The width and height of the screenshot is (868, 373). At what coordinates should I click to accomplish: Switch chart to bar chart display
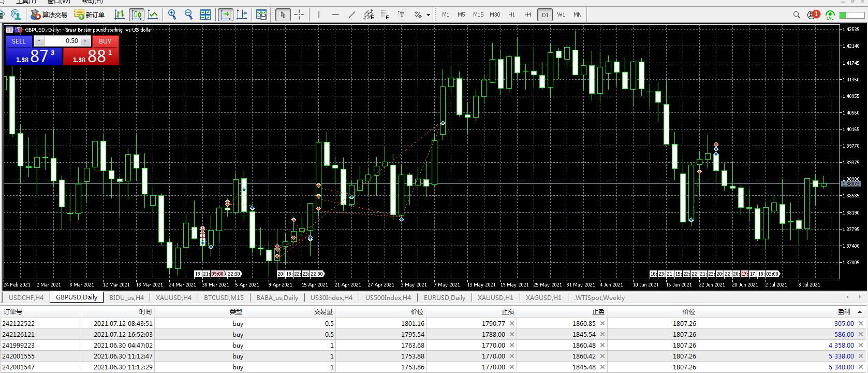tap(120, 15)
